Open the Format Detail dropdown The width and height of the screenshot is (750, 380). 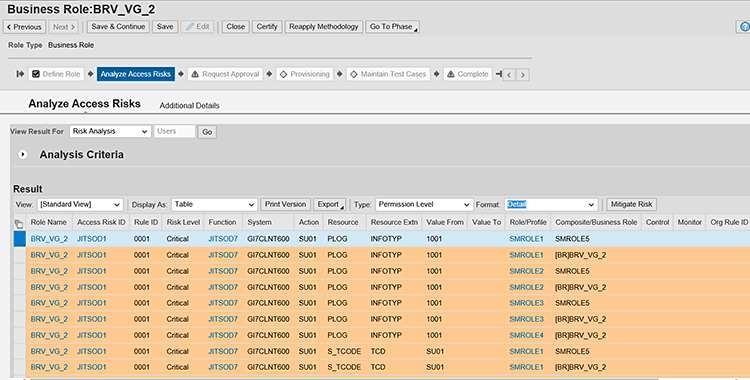[551, 204]
